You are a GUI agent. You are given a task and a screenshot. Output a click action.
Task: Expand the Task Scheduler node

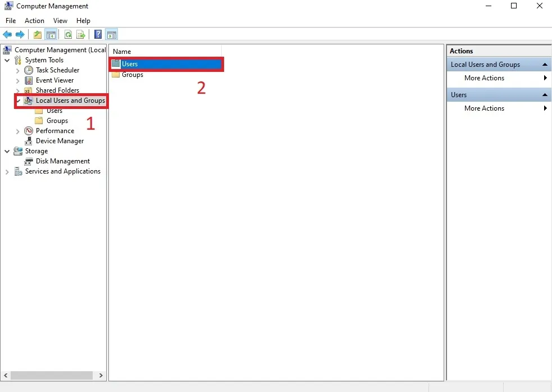coord(18,71)
